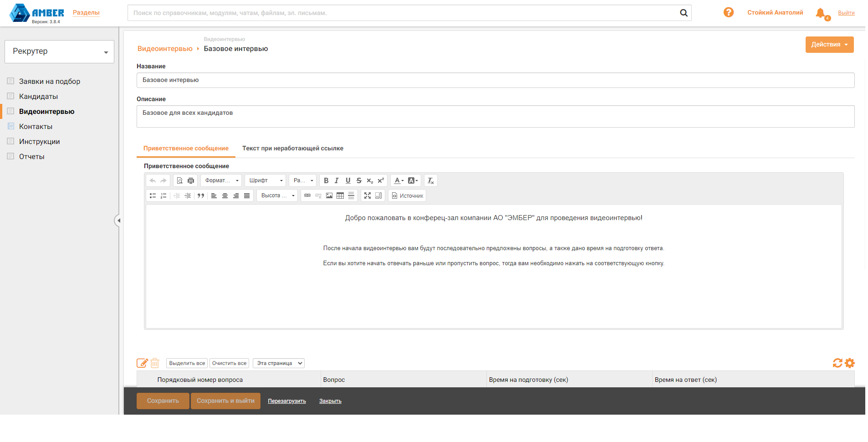Open the questions table settings gear
This screenshot has height=442, width=868.
click(850, 363)
